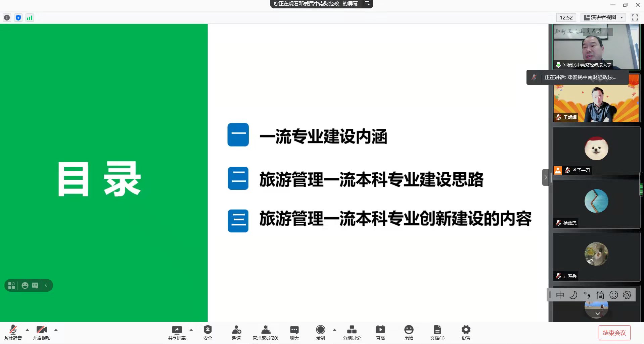Open the live broadcast (直播) option
Screen dimensions: 644x344
tap(380, 332)
